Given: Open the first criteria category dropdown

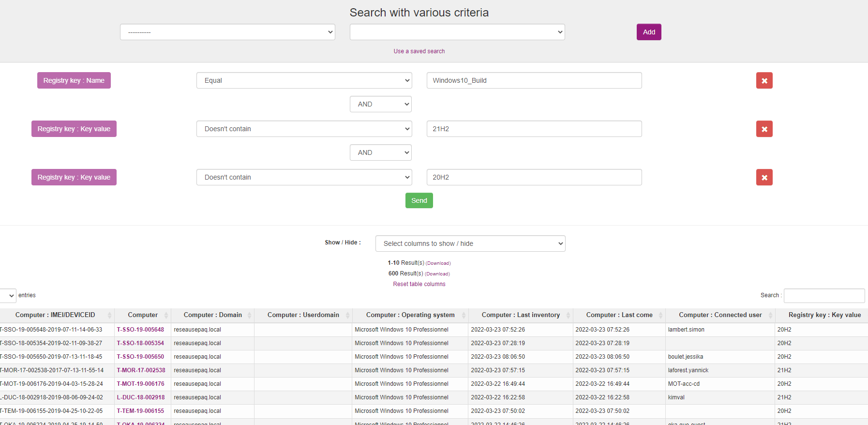Looking at the screenshot, I should (227, 32).
